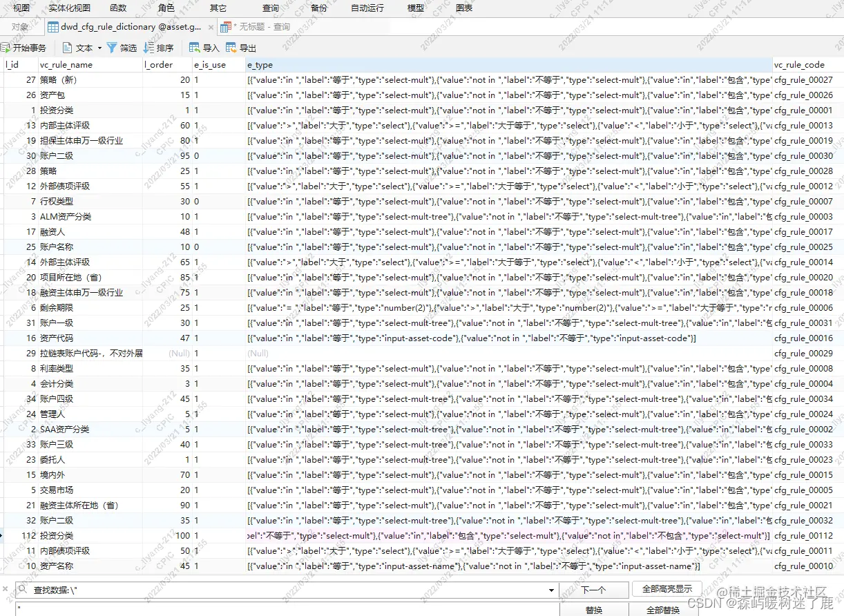Viewport: 844px width, 616px height.
Task: Open the 其它 menu item
Action: point(218,8)
